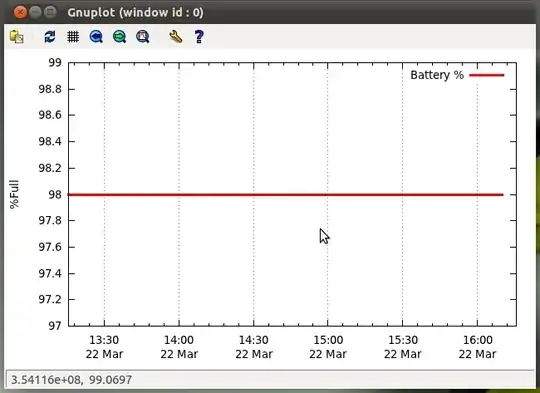The image size is (540, 393).
Task: Apply next zoom settings
Action: (120, 37)
